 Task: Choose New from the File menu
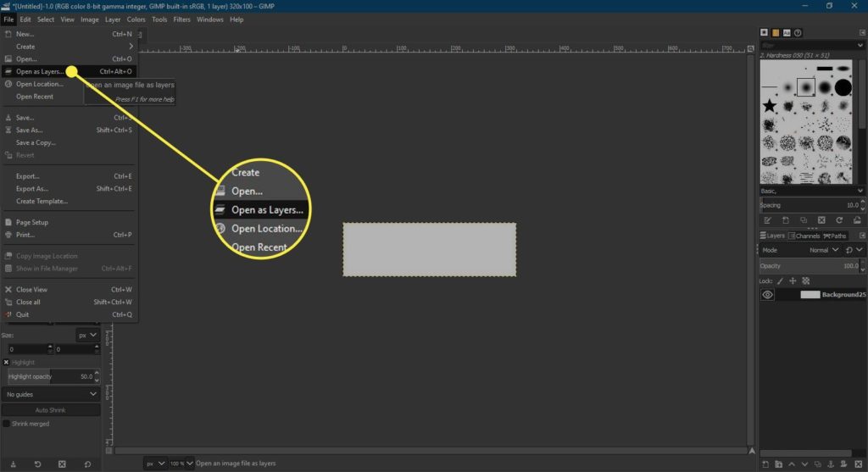[x=69, y=34]
